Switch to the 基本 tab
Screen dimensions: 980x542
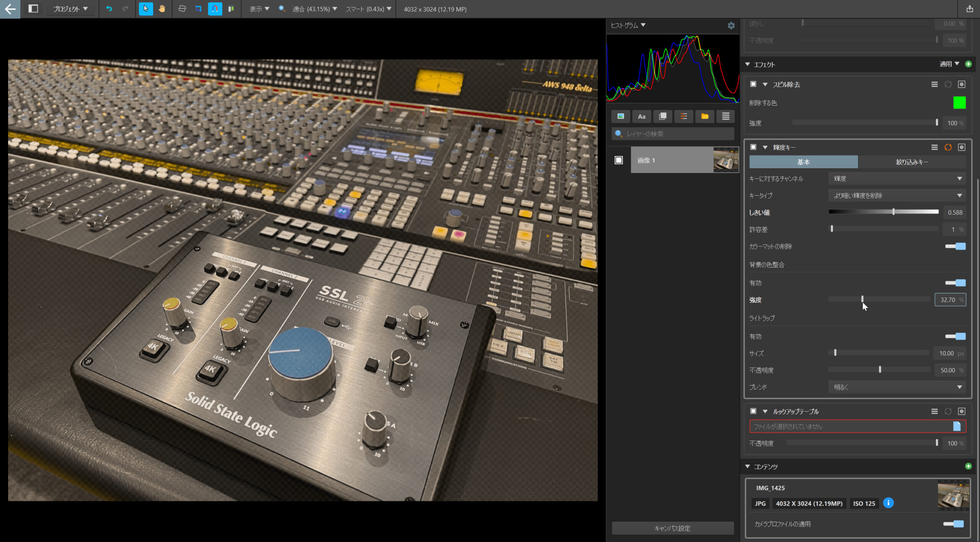click(804, 162)
